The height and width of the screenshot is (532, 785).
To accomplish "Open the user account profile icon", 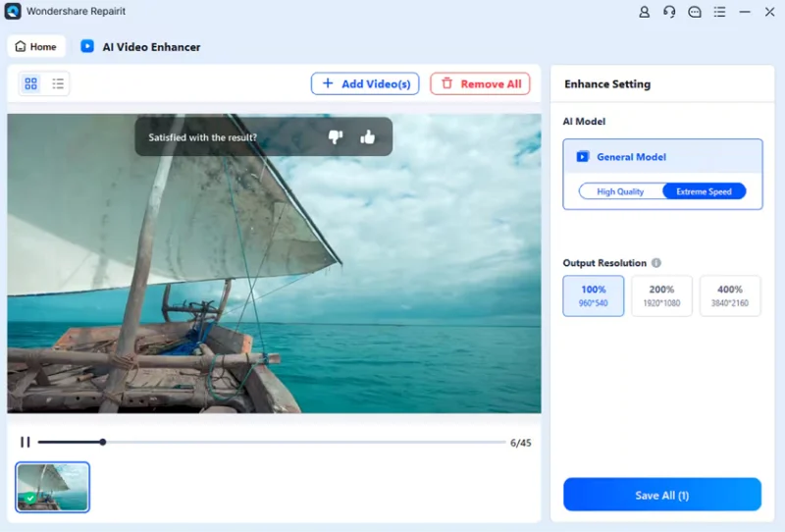I will click(645, 13).
